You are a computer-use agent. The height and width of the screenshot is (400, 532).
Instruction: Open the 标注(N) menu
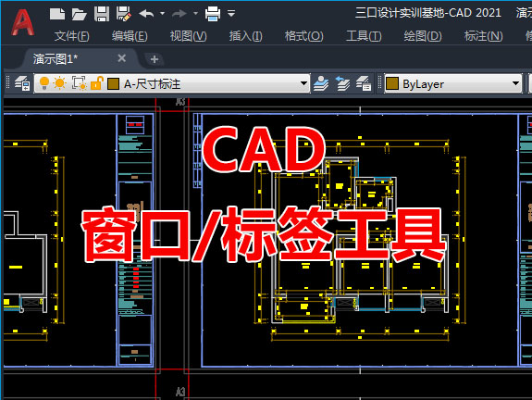[484, 36]
